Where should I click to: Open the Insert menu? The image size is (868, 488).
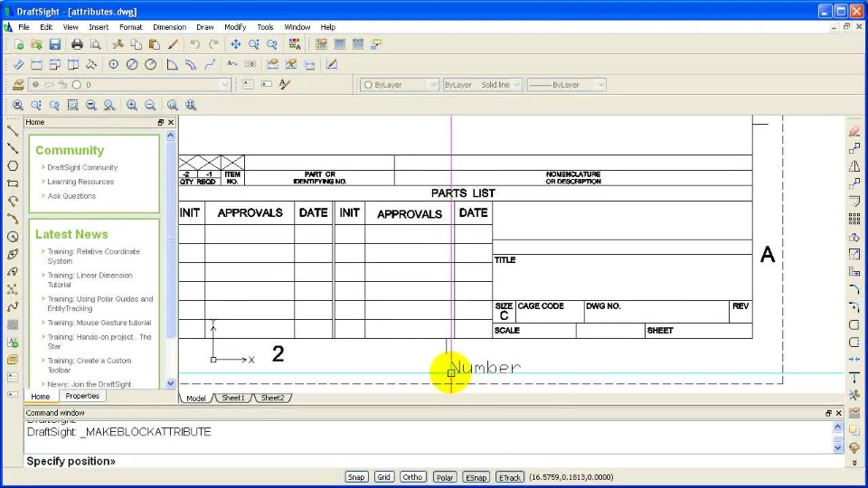(x=99, y=27)
